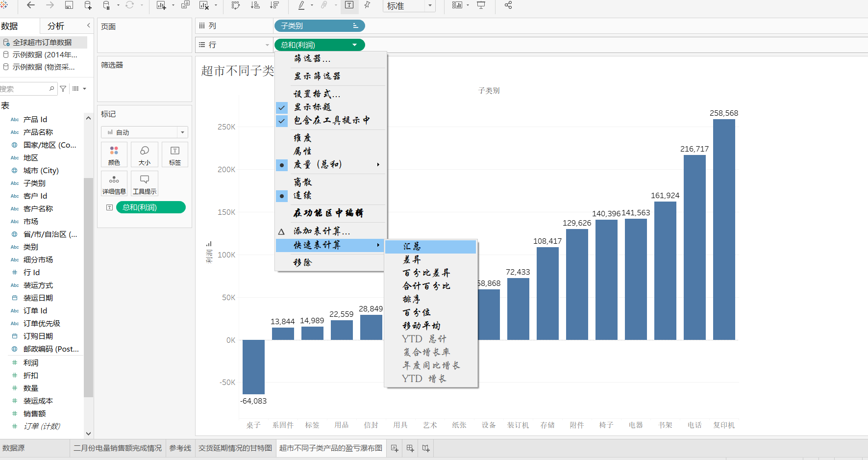Click the Label marks card button
868x460 pixels.
(175, 154)
